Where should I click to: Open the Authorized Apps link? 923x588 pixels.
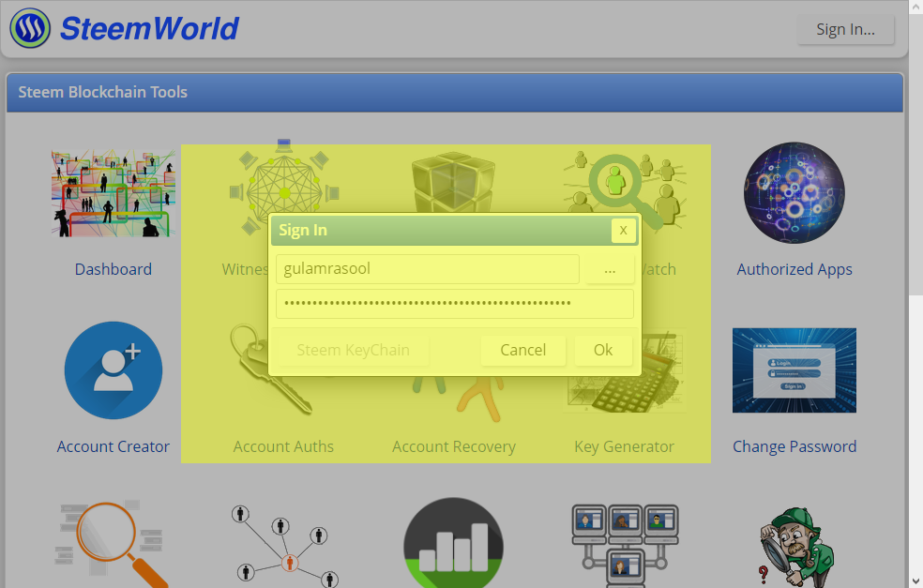(x=794, y=269)
